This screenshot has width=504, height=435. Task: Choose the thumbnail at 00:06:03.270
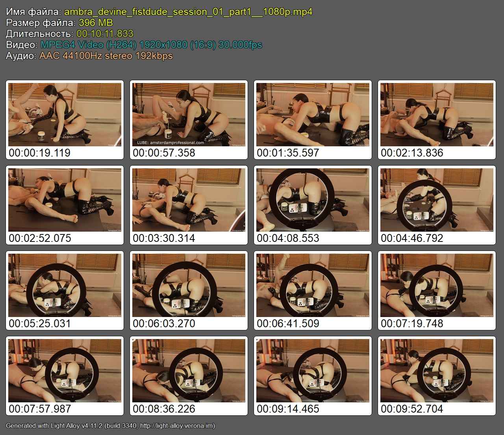point(189,285)
